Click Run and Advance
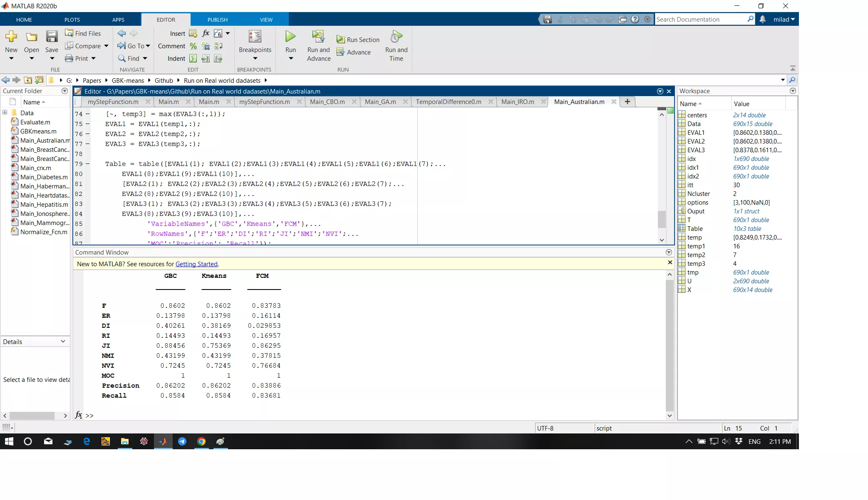Screen dimensions: 868x500 point(319,46)
